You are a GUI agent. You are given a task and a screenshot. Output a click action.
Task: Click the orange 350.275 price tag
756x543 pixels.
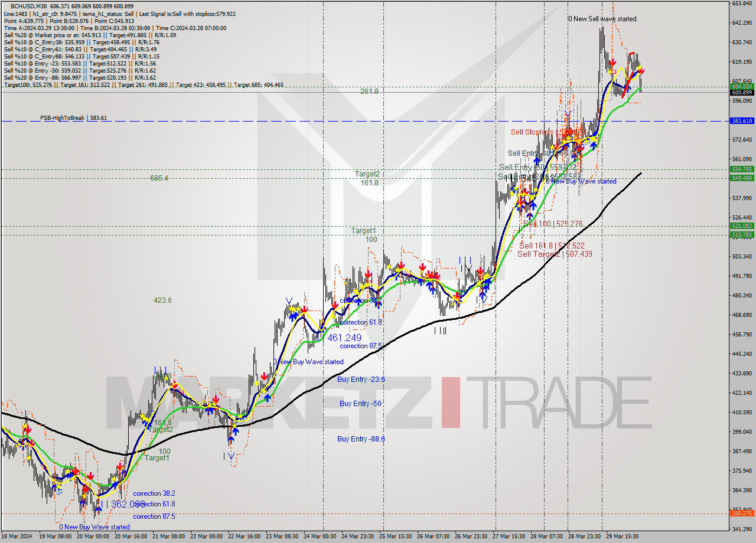[742, 513]
